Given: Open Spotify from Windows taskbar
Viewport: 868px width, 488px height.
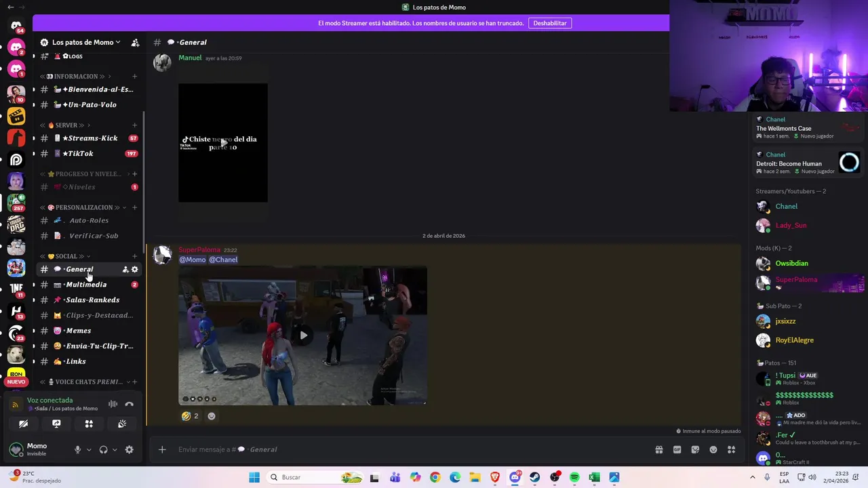Looking at the screenshot, I should tap(574, 477).
